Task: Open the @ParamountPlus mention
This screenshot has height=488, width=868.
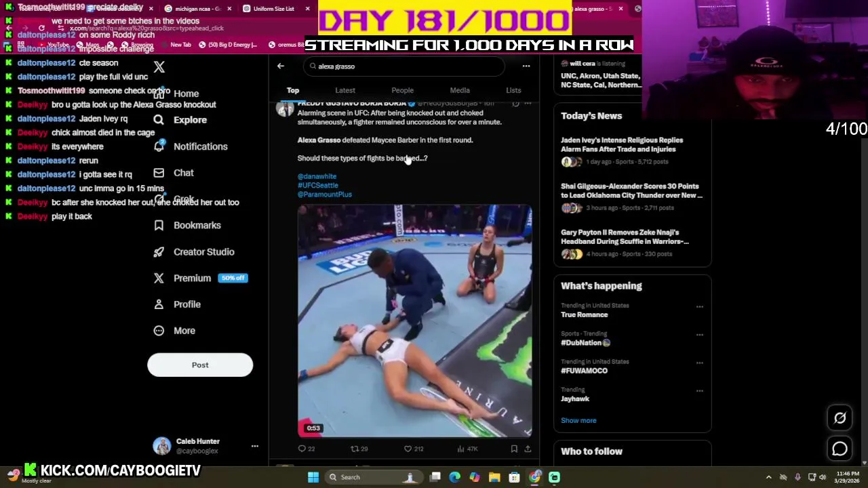Action: 325,195
